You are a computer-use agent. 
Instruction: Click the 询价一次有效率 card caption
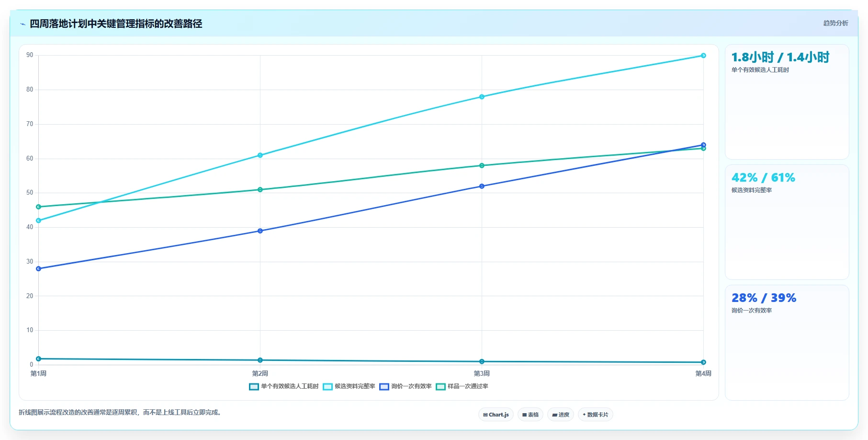click(751, 311)
